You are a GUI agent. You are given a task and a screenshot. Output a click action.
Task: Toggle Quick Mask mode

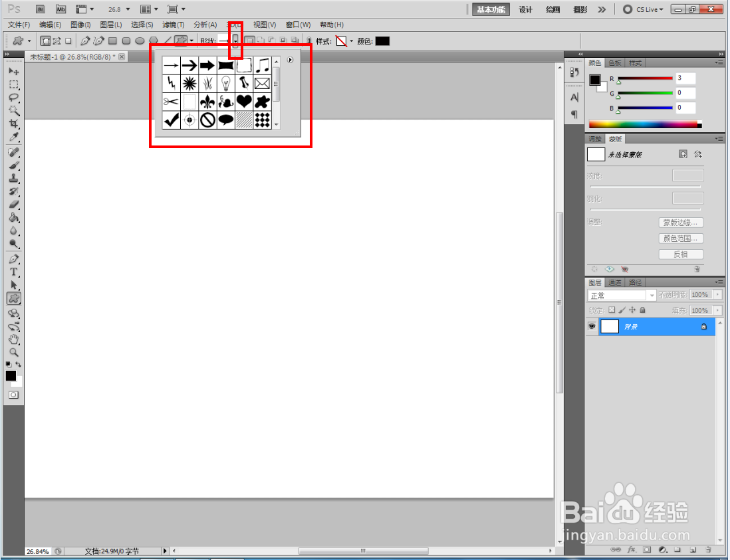pyautogui.click(x=13, y=395)
